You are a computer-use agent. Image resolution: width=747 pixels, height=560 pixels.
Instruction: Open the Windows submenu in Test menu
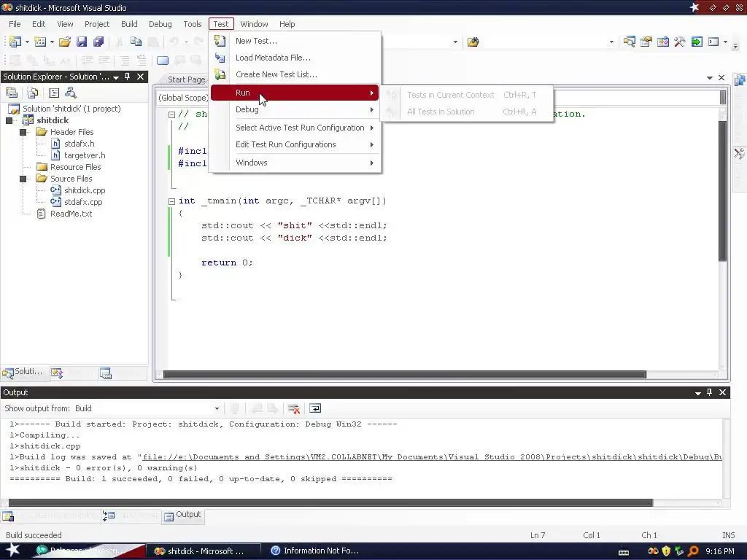(295, 163)
